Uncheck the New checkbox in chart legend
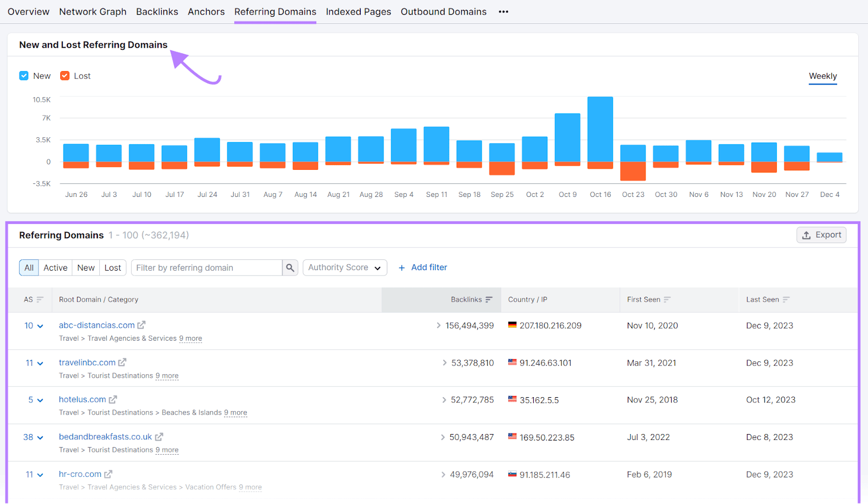The image size is (868, 504). click(x=24, y=76)
